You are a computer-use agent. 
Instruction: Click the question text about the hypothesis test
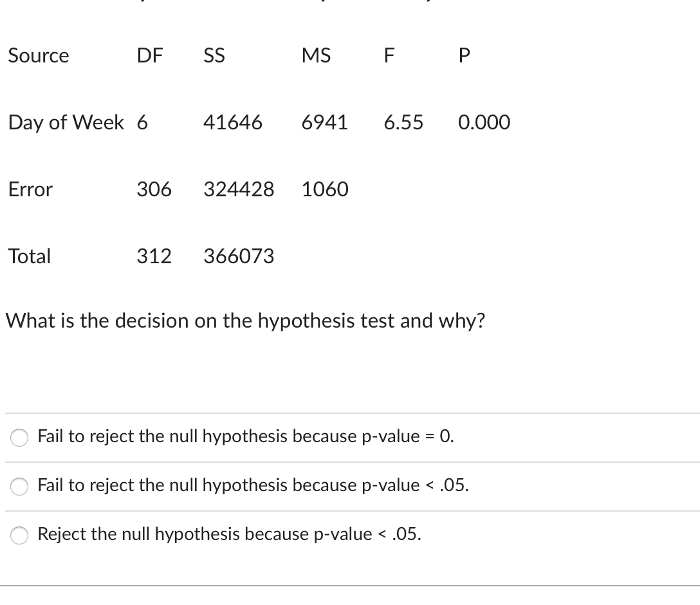(245, 321)
